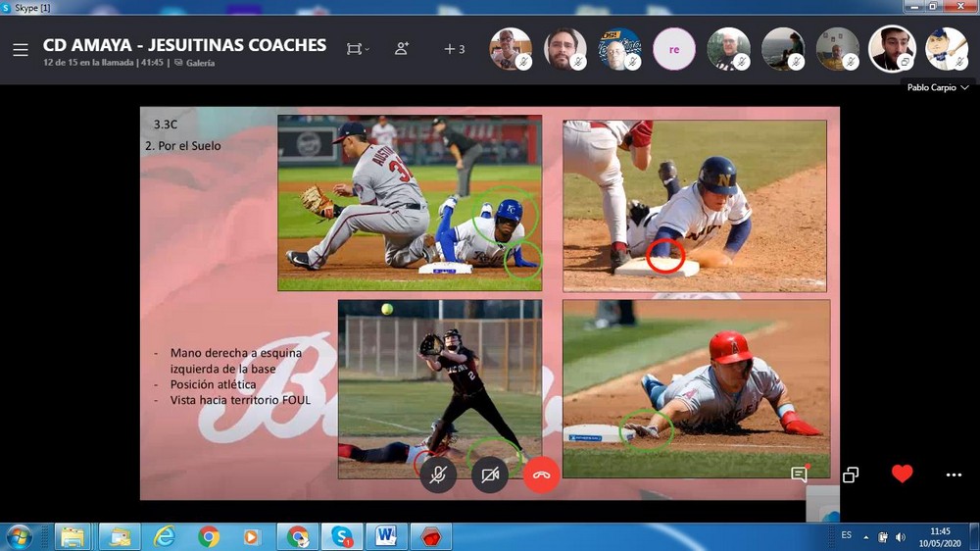Select the 're' initials participant avatar
This screenshot has width=980, height=551.
(x=674, y=48)
